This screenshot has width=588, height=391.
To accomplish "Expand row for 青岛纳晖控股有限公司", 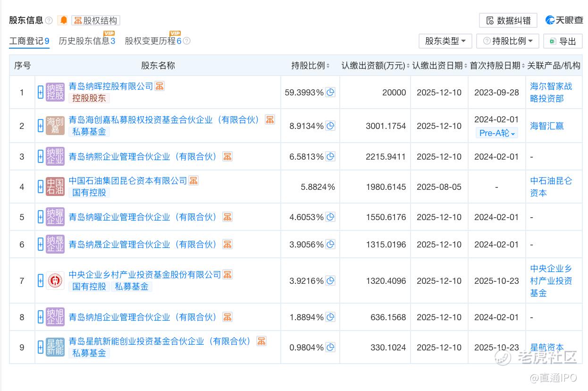I will click(x=41, y=92).
